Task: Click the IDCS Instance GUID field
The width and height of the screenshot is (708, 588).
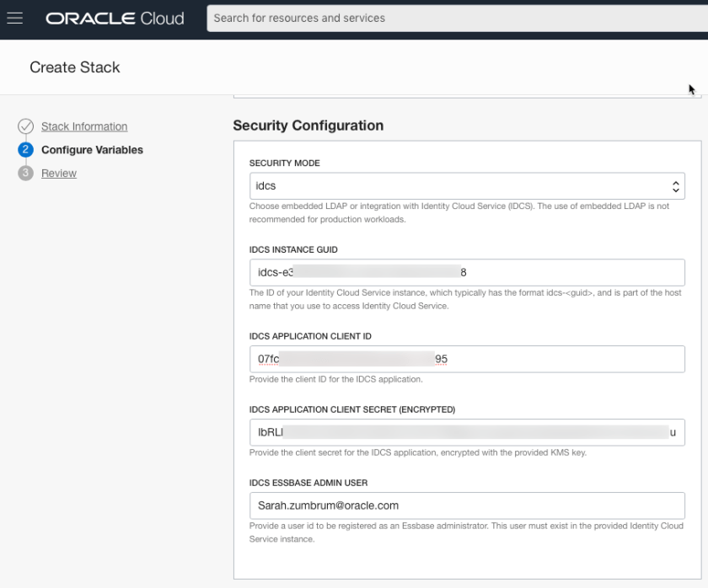Action: (466, 273)
